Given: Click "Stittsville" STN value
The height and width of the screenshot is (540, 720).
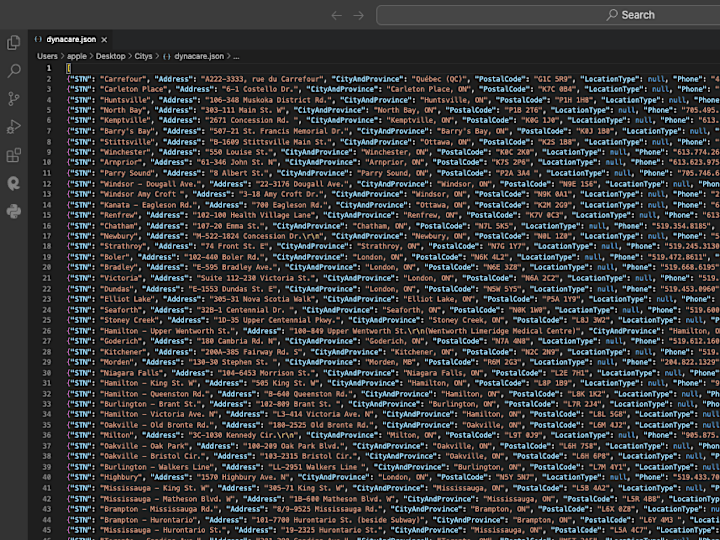Looking at the screenshot, I should click(x=127, y=141).
